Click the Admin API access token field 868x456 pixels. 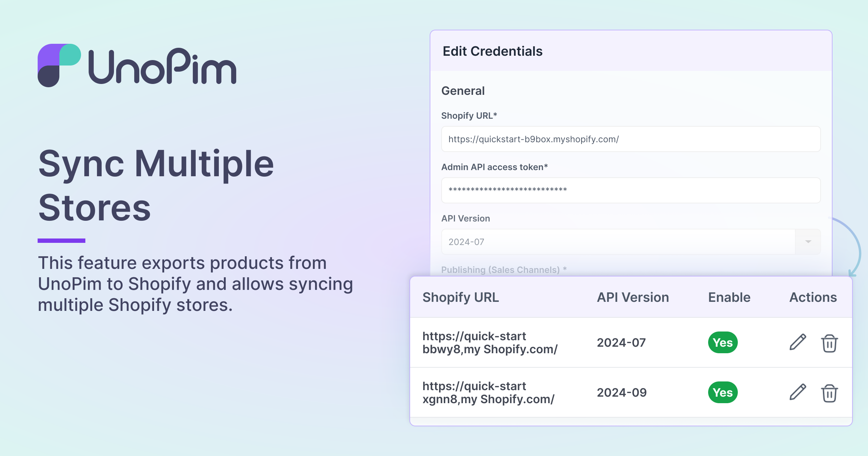(631, 190)
